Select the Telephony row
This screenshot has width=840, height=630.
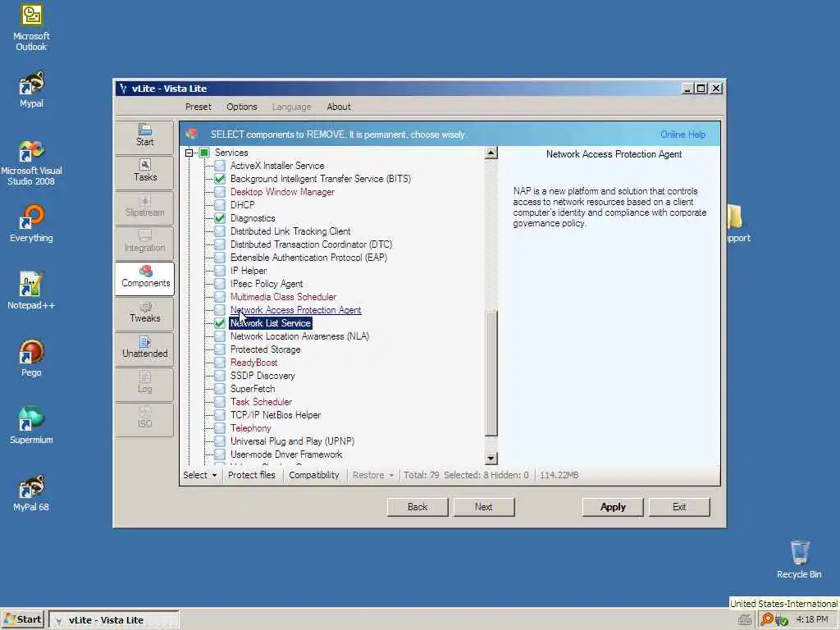coord(250,428)
